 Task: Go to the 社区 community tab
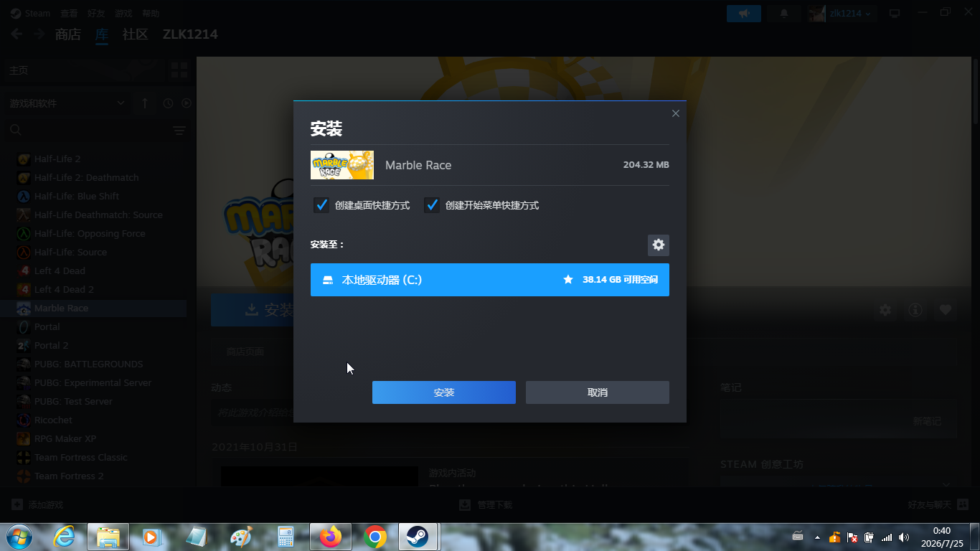coord(135,34)
